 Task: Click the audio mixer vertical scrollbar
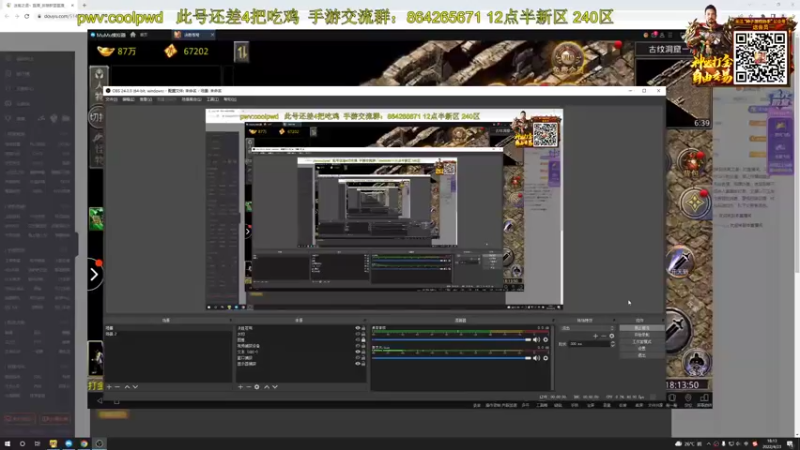[552, 357]
